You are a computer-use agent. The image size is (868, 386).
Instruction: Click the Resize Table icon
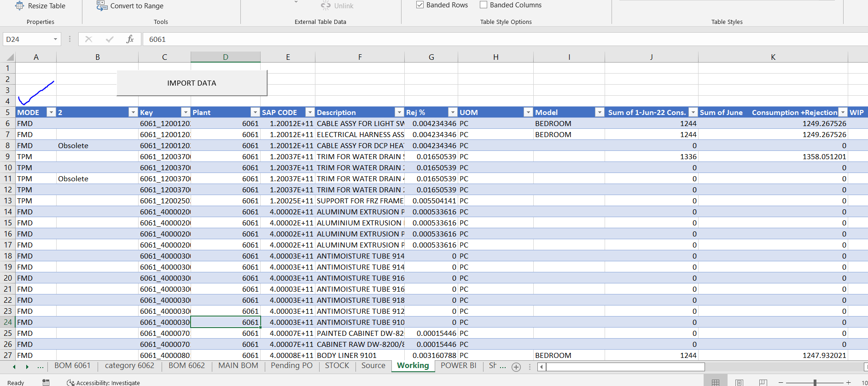pos(19,6)
